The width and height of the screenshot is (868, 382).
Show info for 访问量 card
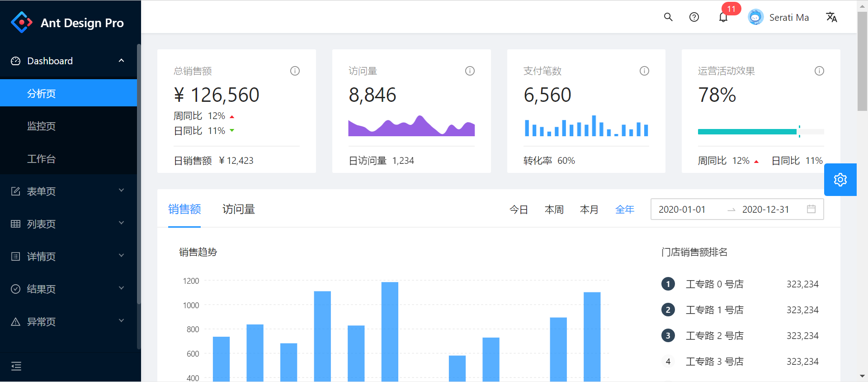point(470,71)
